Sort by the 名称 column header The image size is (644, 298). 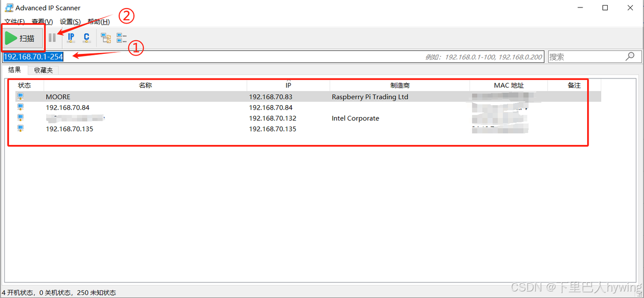(x=145, y=86)
